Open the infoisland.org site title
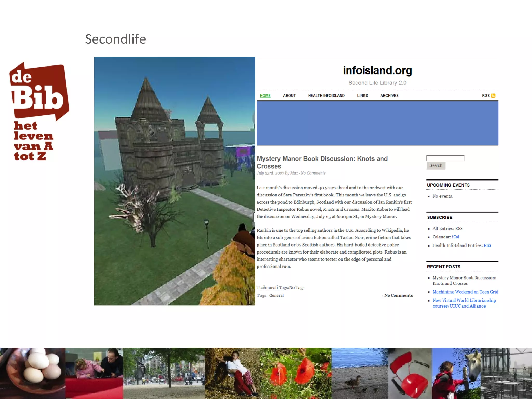532x399 pixels. click(x=377, y=70)
